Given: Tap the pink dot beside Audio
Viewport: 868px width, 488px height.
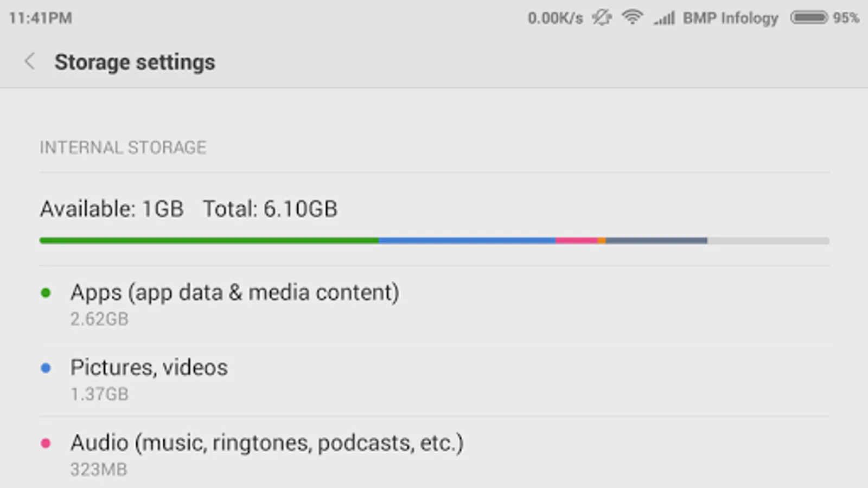Looking at the screenshot, I should pyautogui.click(x=46, y=444).
